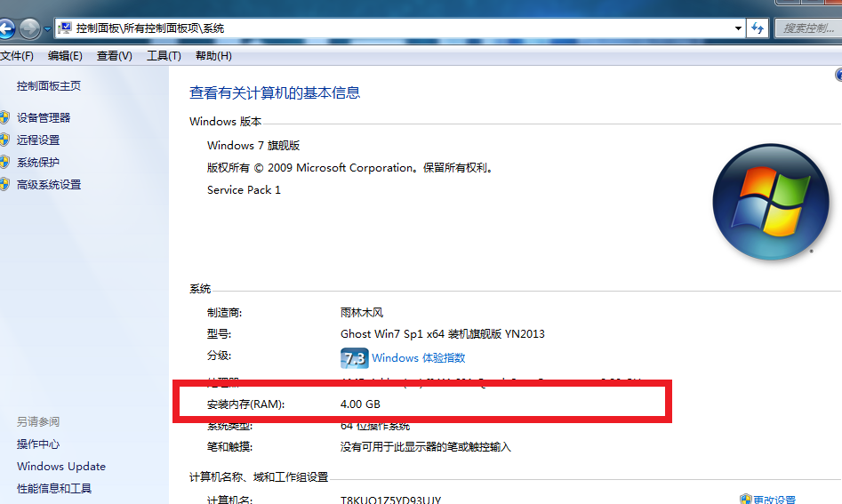Click the Back navigation arrow

click(x=5, y=28)
